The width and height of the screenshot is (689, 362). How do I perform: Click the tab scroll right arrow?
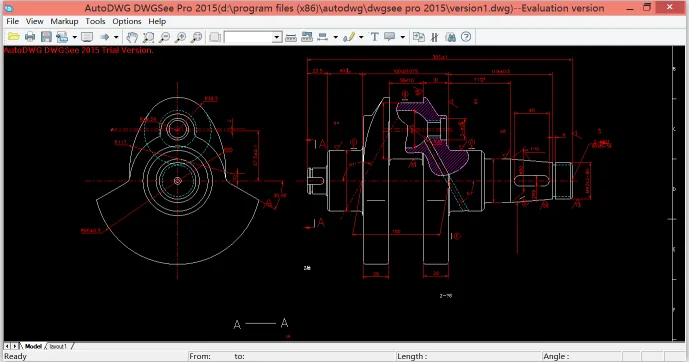pyautogui.click(x=15, y=346)
